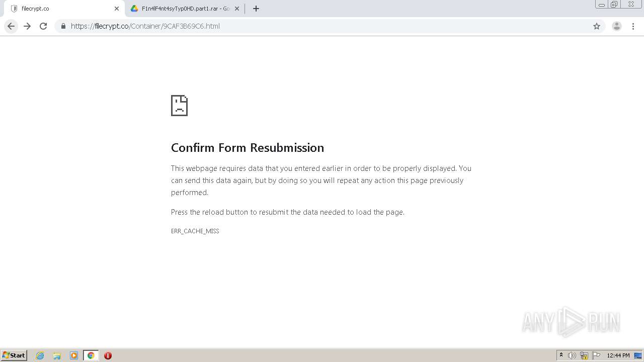Open the red Opera icon in the taskbar
The image size is (644, 362).
coord(108,355)
